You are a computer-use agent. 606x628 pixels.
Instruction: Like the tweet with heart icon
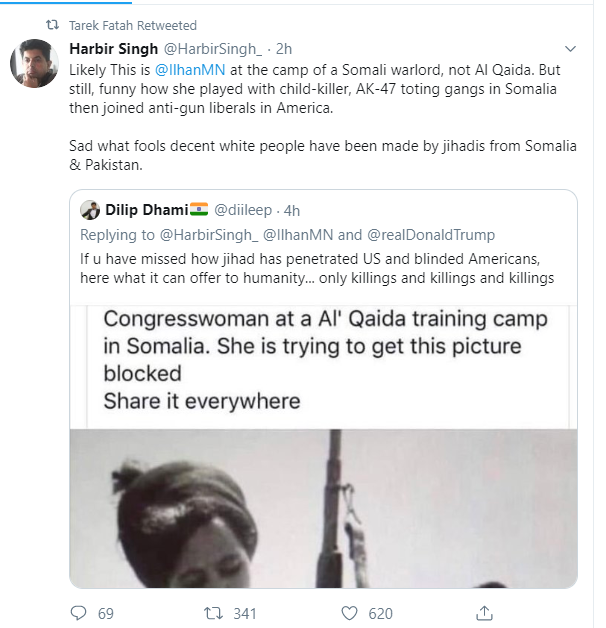click(x=349, y=612)
